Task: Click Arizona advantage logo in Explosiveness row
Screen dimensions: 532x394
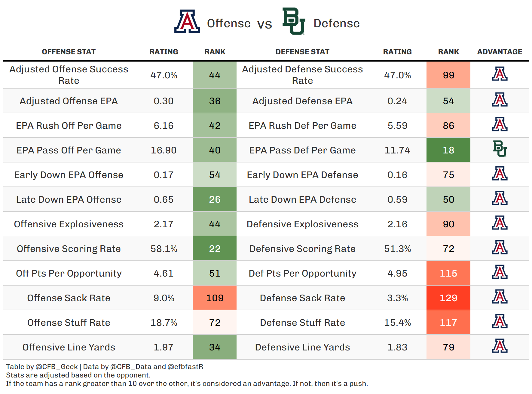Action: [x=500, y=223]
